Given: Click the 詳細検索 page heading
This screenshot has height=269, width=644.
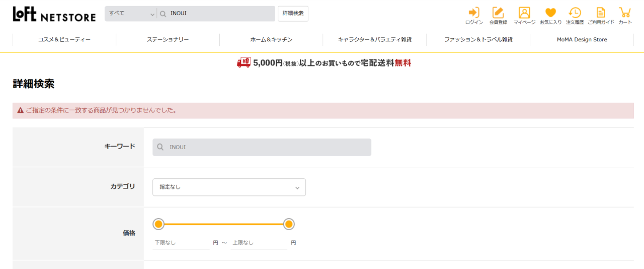Looking at the screenshot, I should click(34, 84).
